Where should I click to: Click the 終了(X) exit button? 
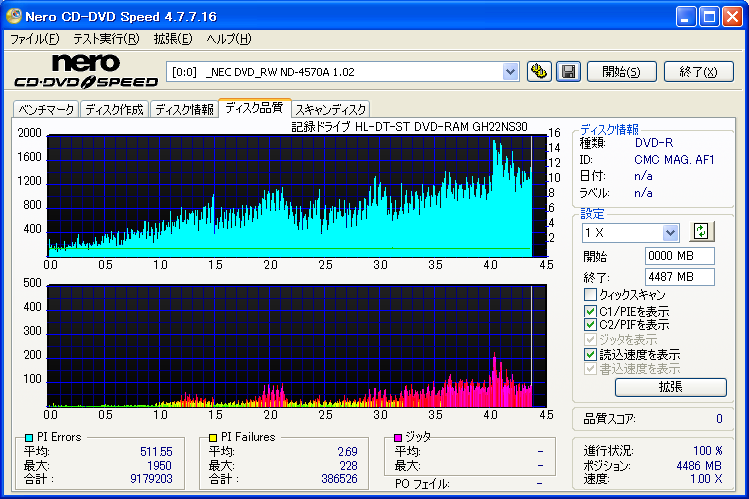pyautogui.click(x=698, y=72)
